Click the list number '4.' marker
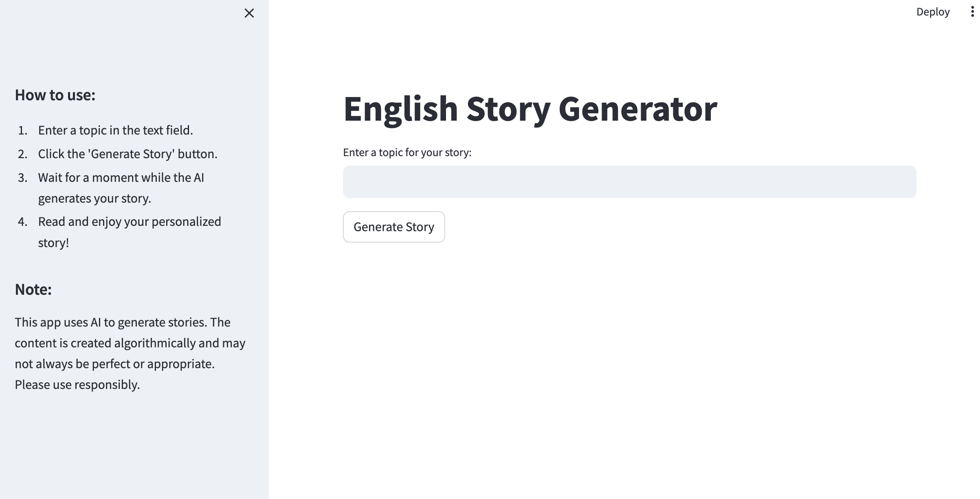 tap(23, 222)
